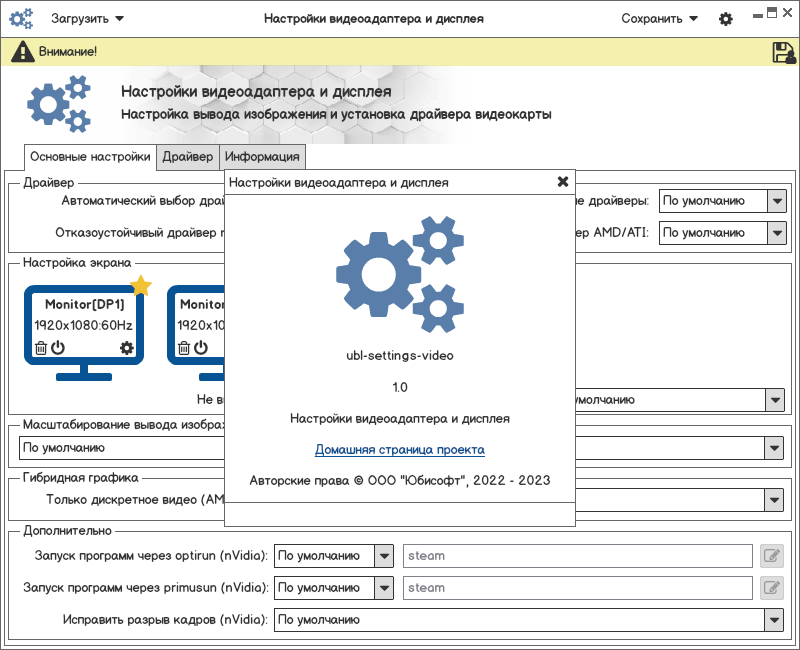Switch to Основные настройки tab
Screen dimensions: 800x650
click(90, 157)
